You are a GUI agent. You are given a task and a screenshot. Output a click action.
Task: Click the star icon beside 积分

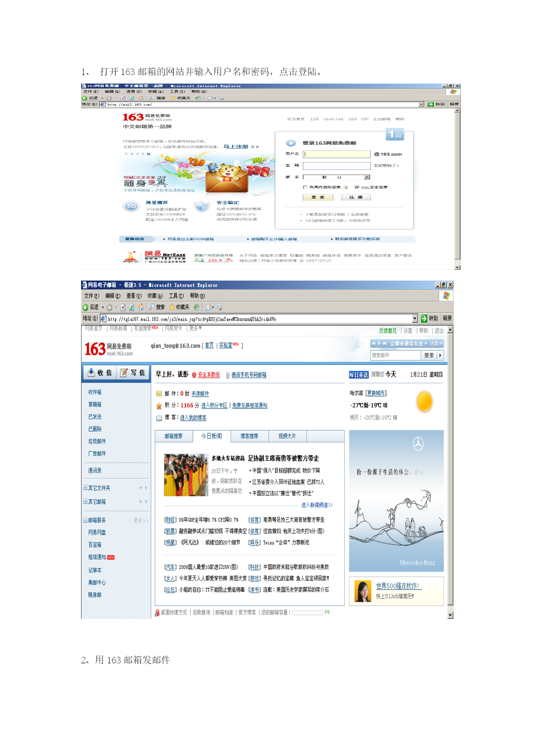tap(159, 406)
